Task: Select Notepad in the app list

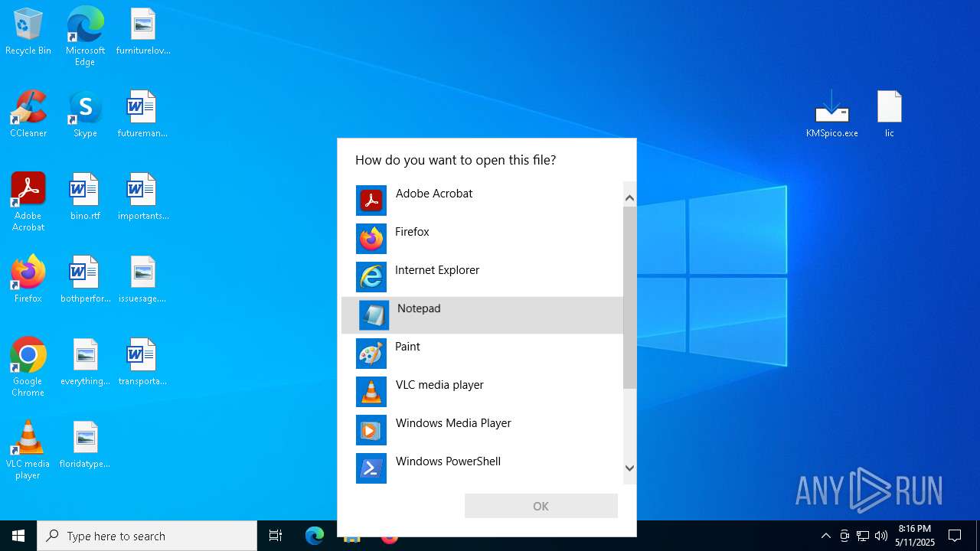Action: (482, 315)
